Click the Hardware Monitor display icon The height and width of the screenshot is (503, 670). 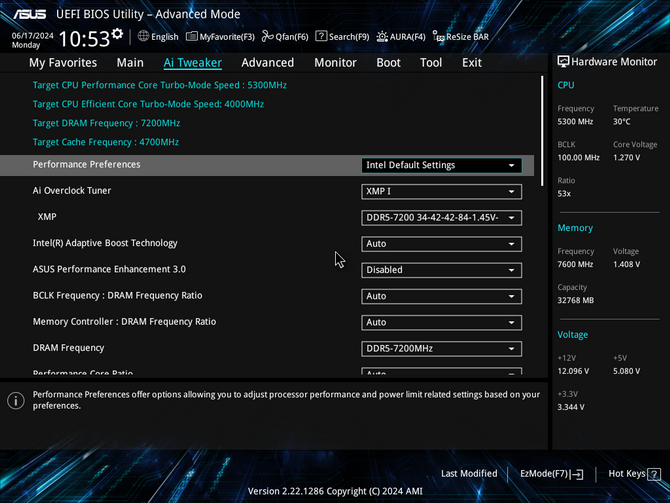pos(563,62)
